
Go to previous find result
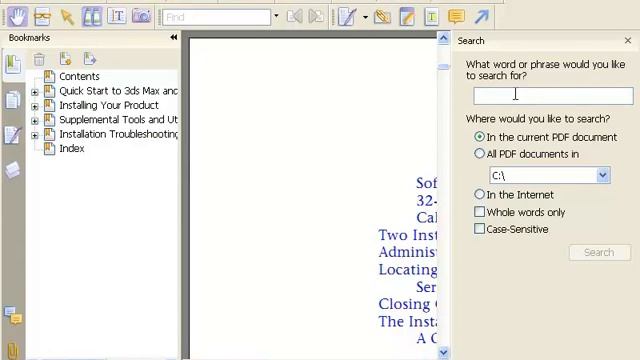pos(294,17)
